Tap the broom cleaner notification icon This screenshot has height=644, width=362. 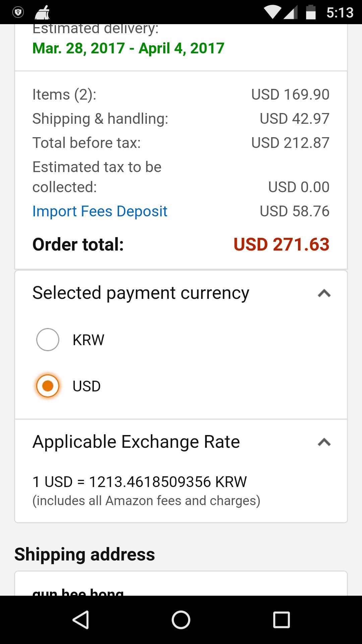click(43, 13)
